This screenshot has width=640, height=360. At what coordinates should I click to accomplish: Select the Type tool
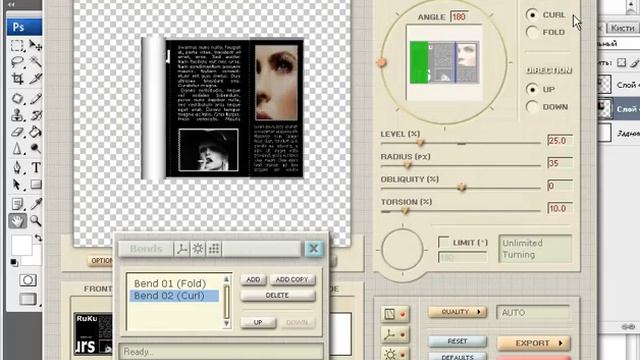[x=35, y=167]
